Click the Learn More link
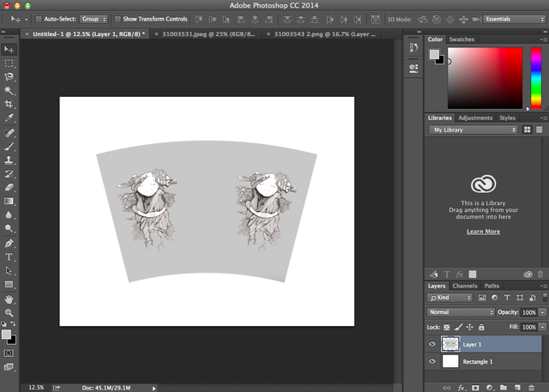Viewport: 549px width, 392px height. click(x=483, y=232)
